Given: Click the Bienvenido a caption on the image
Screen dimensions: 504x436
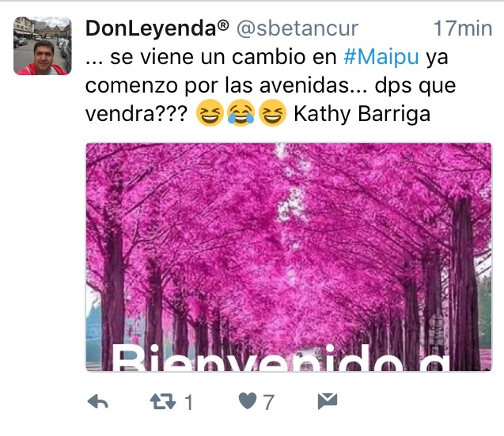Looking at the screenshot, I should tap(279, 358).
